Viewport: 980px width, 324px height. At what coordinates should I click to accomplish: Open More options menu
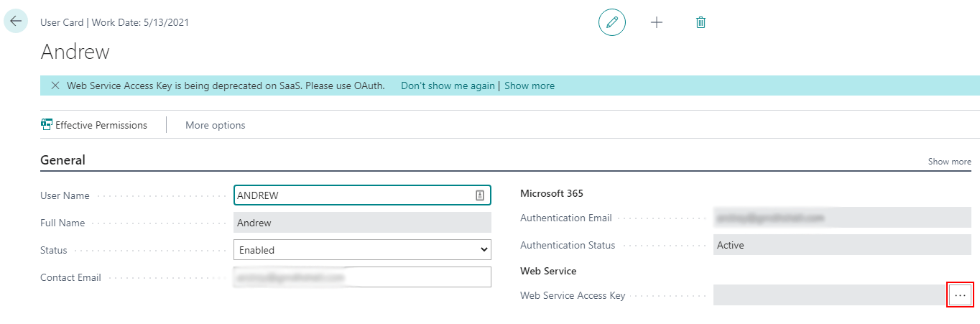[x=215, y=125]
